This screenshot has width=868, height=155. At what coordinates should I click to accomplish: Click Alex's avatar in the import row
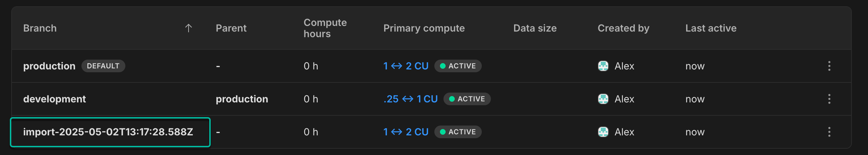click(603, 132)
